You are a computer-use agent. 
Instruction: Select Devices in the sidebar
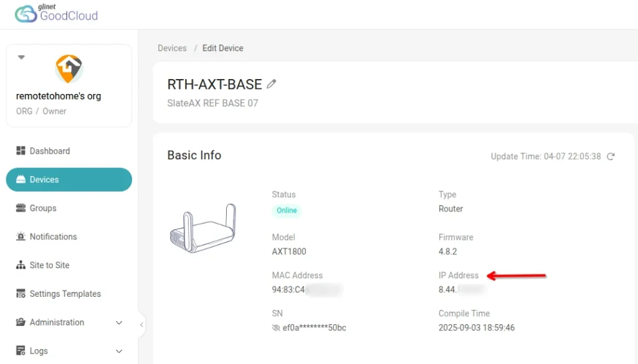point(69,180)
